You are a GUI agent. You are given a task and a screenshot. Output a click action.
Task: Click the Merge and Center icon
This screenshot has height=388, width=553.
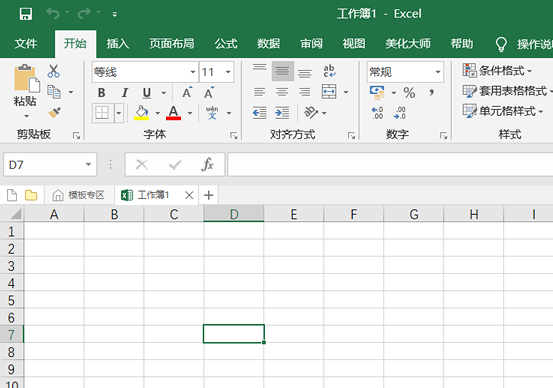coord(329,92)
